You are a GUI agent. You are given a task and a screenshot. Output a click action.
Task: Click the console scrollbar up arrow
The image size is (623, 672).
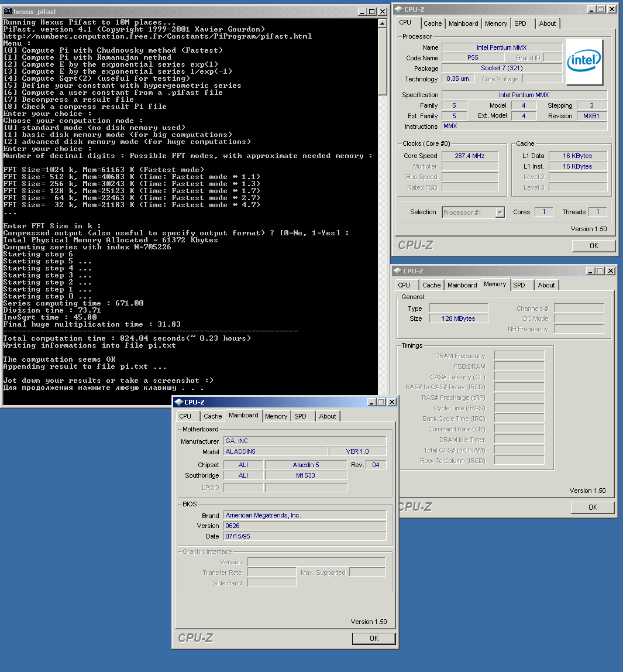coord(383,23)
